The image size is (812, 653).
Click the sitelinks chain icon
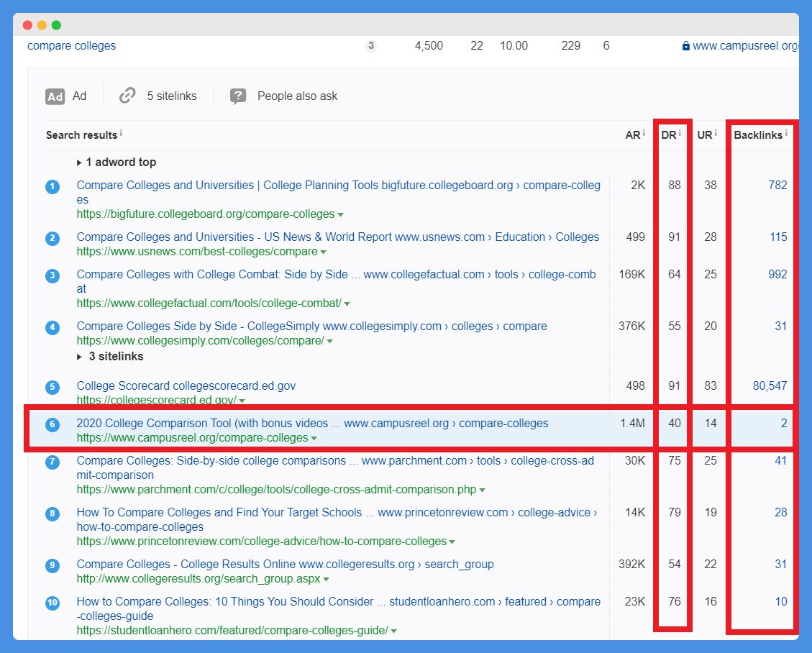point(127,95)
